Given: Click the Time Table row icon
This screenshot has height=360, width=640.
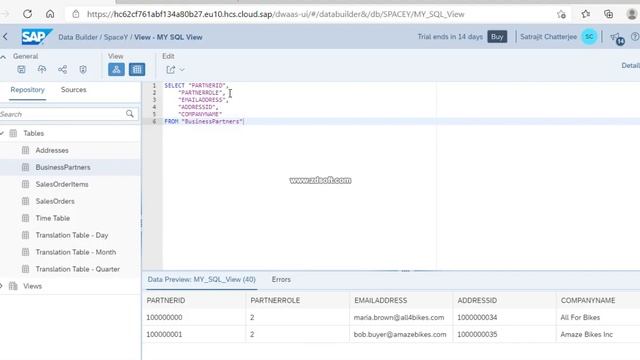Looking at the screenshot, I should [25, 218].
